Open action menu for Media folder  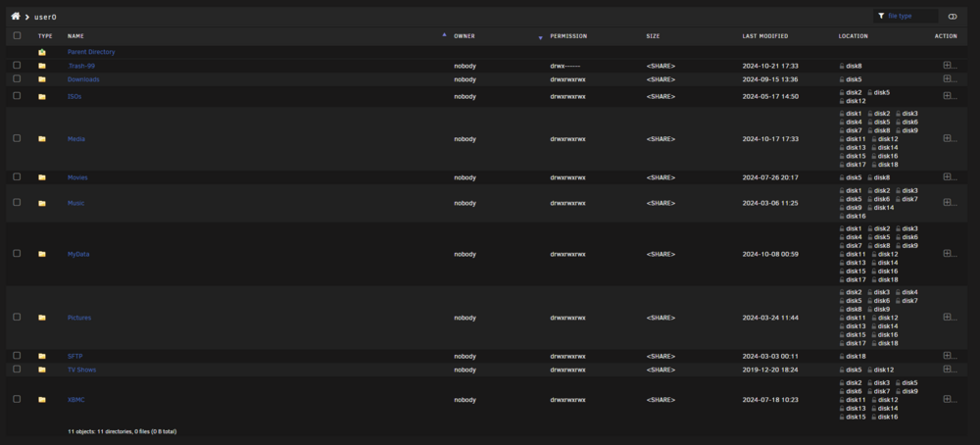950,139
